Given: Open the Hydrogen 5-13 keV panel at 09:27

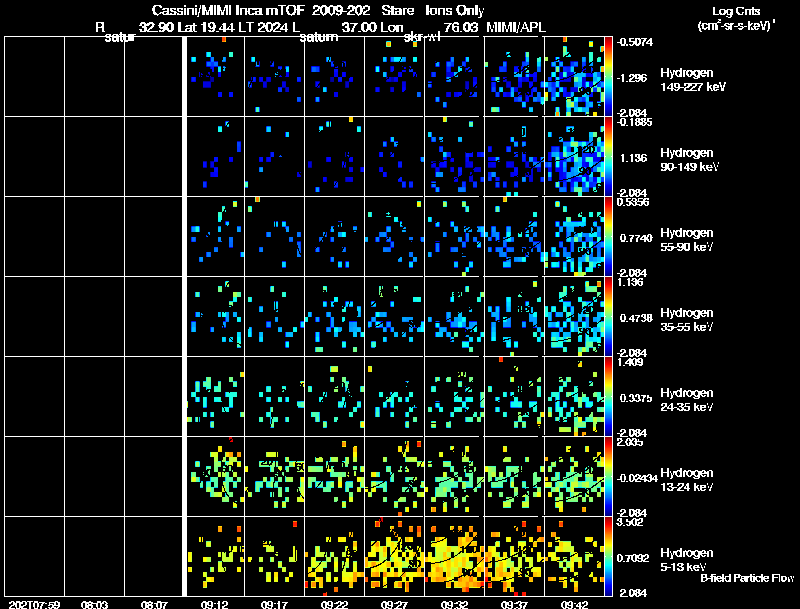Looking at the screenshot, I should [x=394, y=556].
